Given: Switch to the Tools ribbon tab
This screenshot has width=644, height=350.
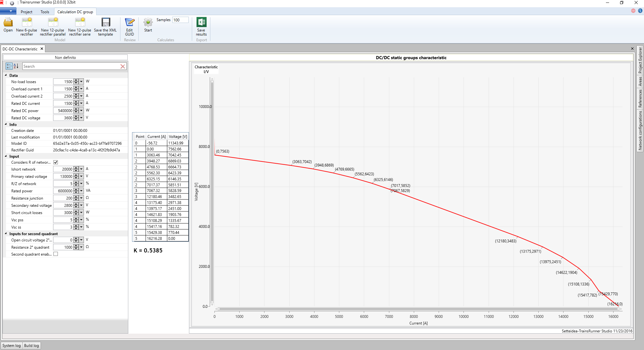Looking at the screenshot, I should [x=45, y=12].
